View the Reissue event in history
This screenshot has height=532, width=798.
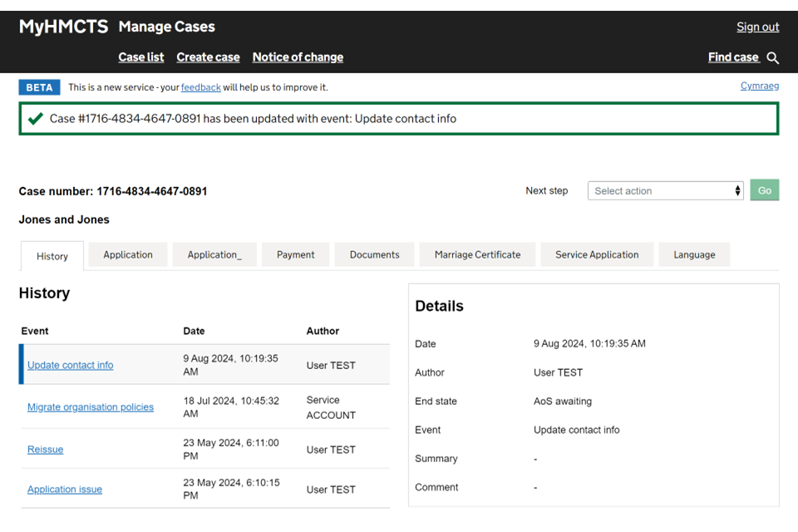tap(46, 450)
